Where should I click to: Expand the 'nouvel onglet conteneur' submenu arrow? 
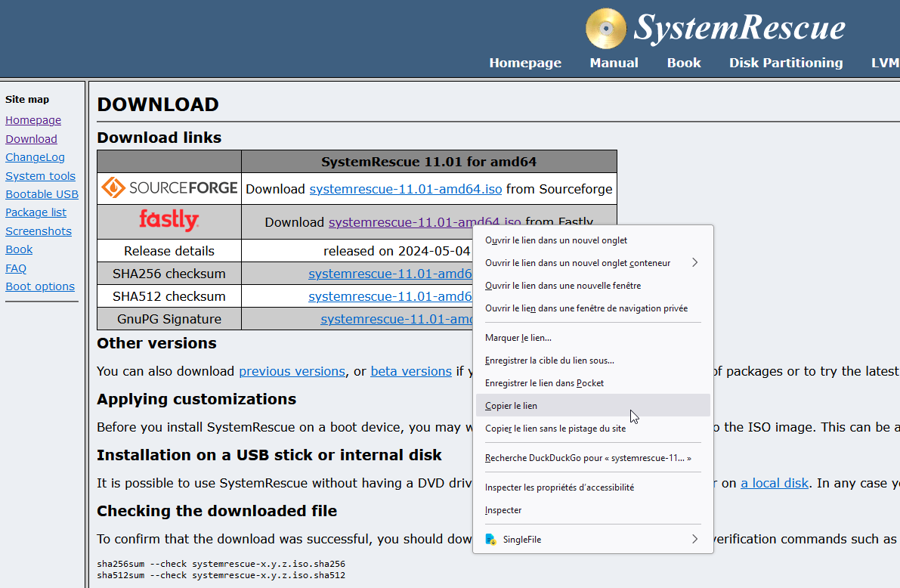pos(694,262)
